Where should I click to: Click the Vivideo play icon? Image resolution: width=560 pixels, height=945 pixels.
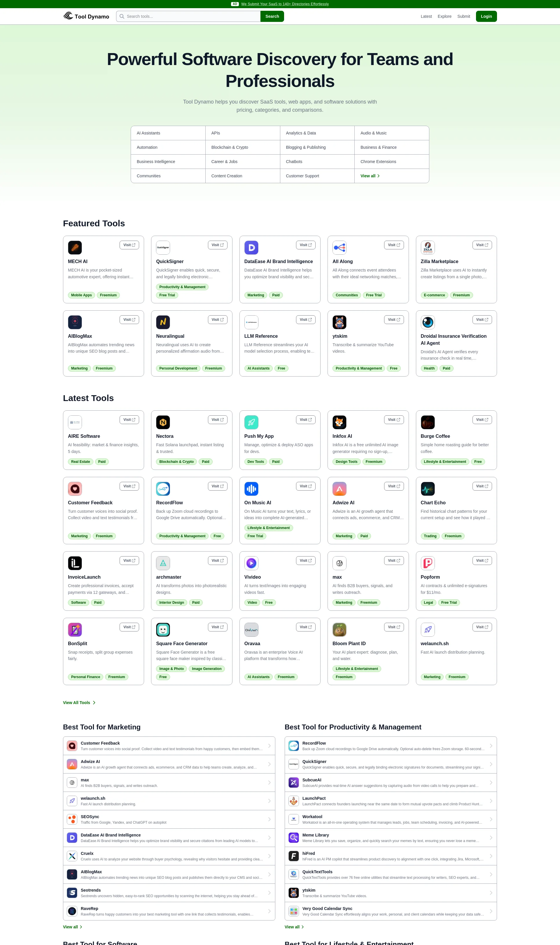[251, 563]
